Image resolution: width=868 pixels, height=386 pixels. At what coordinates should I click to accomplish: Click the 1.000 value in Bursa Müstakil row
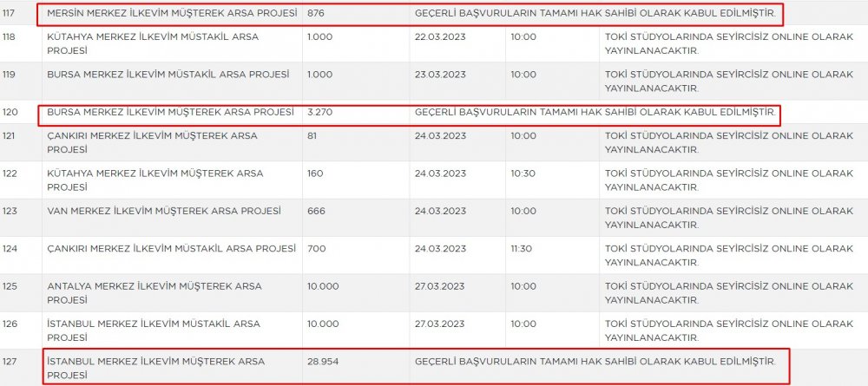coord(319,75)
